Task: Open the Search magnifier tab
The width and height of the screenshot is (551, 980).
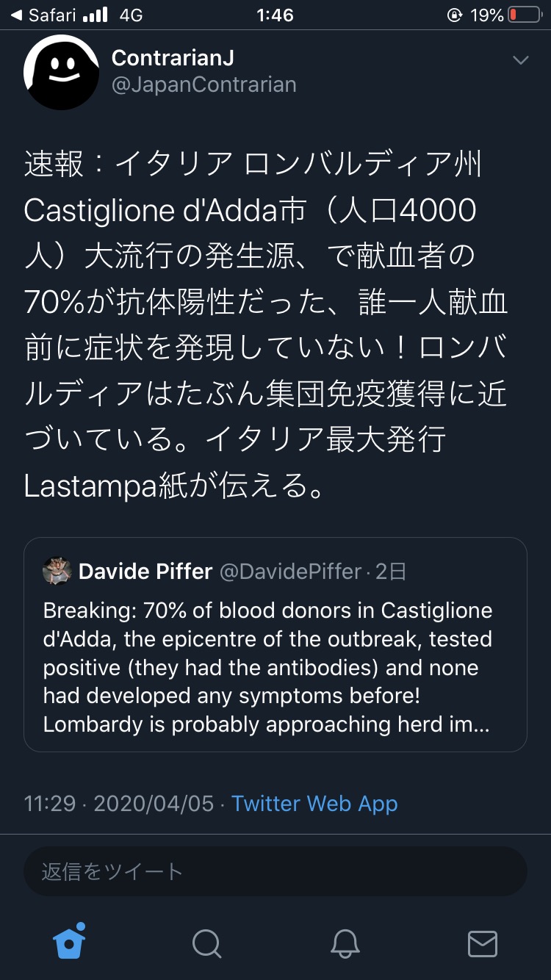Action: [x=206, y=943]
